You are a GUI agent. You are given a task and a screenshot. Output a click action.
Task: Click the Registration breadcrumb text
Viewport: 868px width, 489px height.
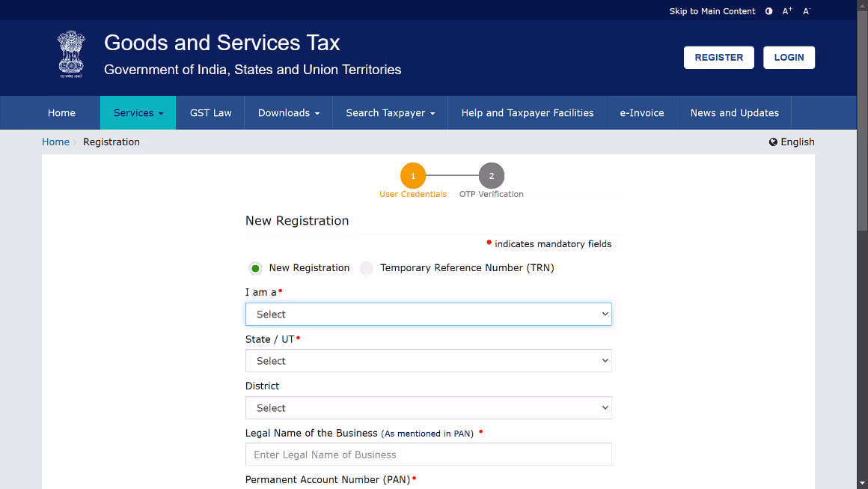tap(111, 142)
